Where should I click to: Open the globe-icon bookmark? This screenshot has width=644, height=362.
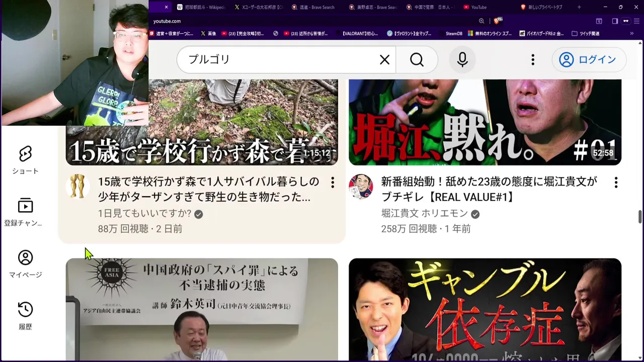click(x=276, y=34)
